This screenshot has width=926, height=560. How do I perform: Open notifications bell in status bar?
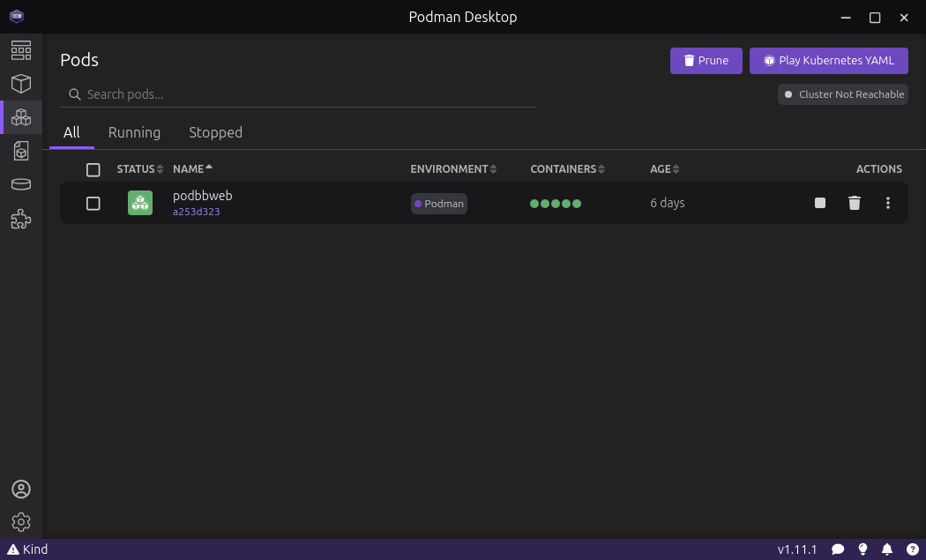[x=887, y=549]
